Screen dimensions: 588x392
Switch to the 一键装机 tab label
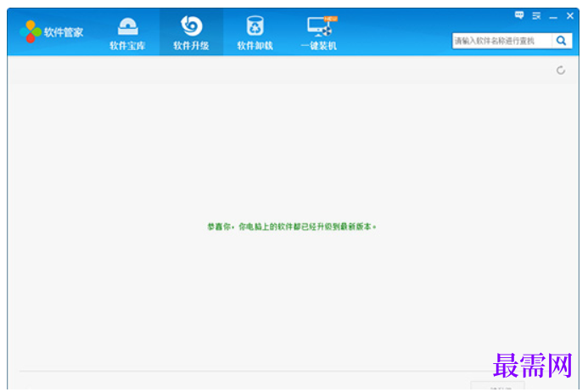click(x=319, y=46)
